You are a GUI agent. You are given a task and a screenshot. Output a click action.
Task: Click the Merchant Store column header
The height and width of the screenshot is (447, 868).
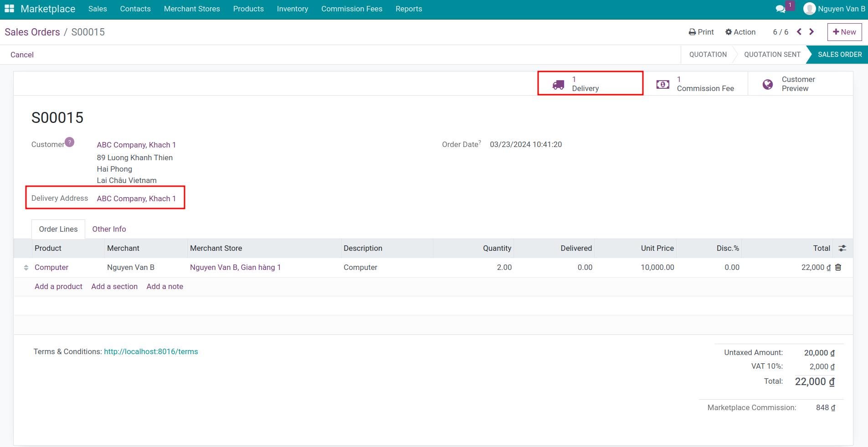[264, 248]
